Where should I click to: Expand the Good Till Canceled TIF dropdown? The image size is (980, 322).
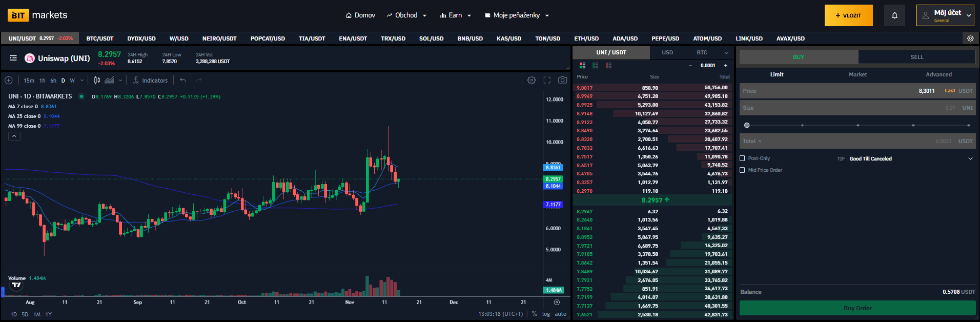970,158
